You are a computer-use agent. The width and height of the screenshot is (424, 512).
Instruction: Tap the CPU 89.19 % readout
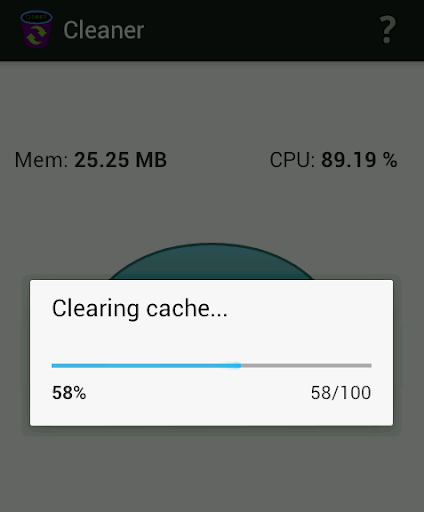pos(333,160)
